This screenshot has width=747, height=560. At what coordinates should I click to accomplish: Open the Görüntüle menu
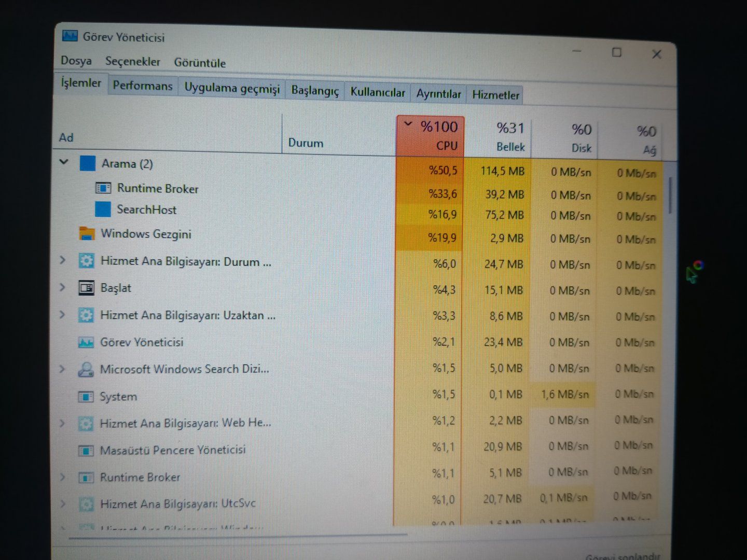(200, 63)
